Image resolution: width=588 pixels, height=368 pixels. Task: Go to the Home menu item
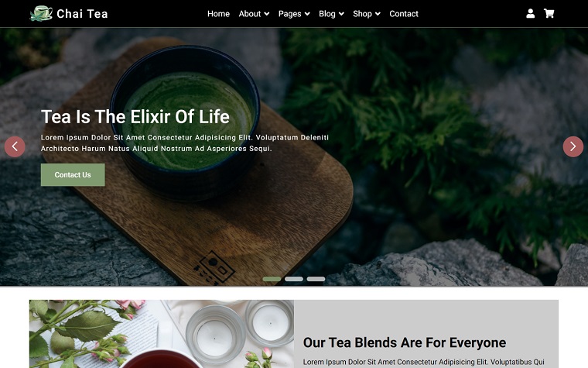pyautogui.click(x=218, y=14)
